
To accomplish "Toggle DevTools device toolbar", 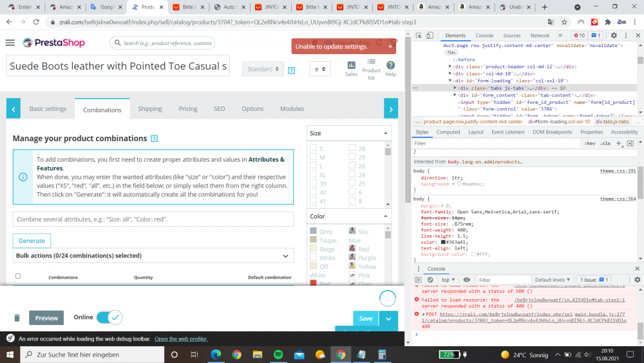I will (x=430, y=35).
